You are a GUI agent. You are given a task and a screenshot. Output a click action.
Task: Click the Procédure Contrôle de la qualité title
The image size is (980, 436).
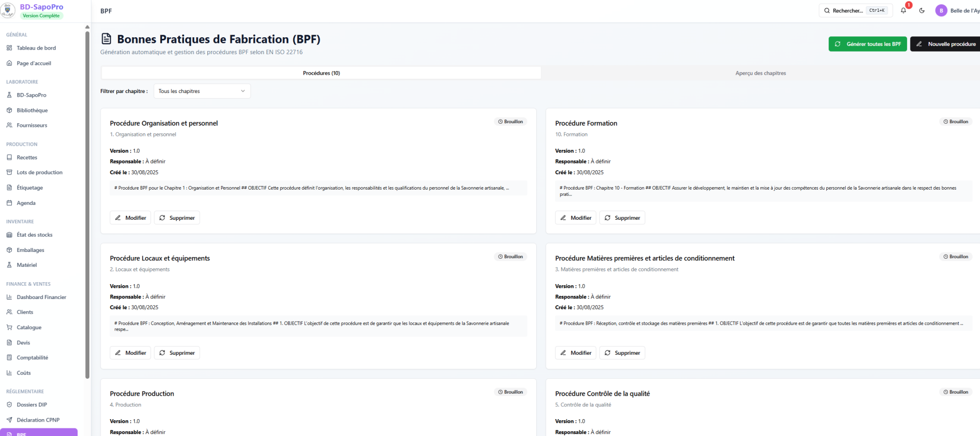click(603, 394)
